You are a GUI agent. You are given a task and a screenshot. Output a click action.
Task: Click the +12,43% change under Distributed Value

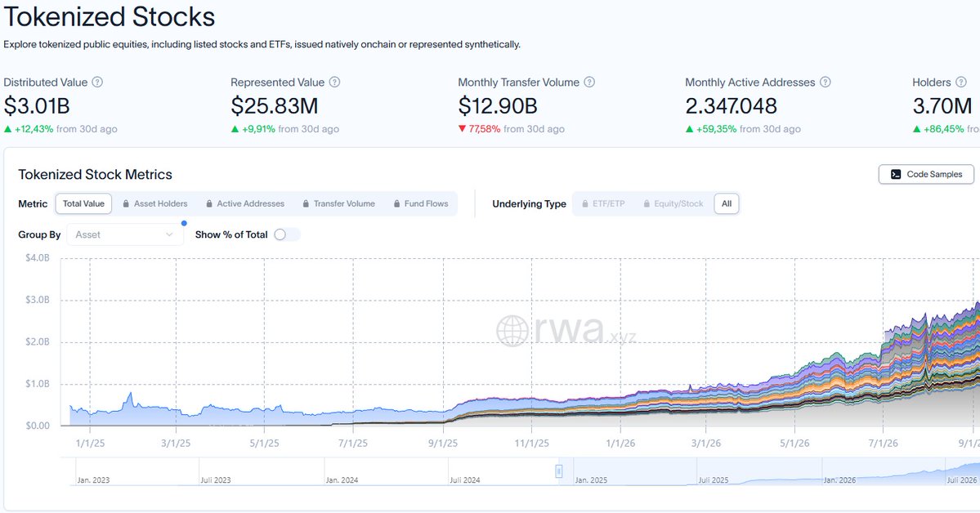click(34, 129)
